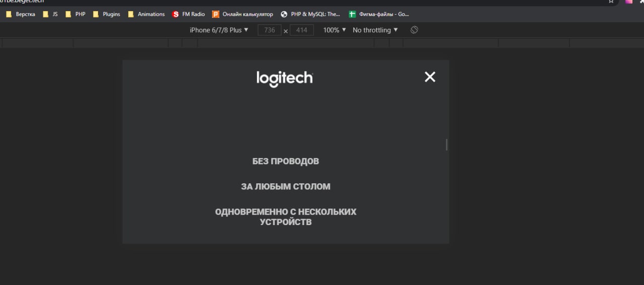This screenshot has width=644, height=285.
Task: Click the Logitech logo
Action: (285, 79)
